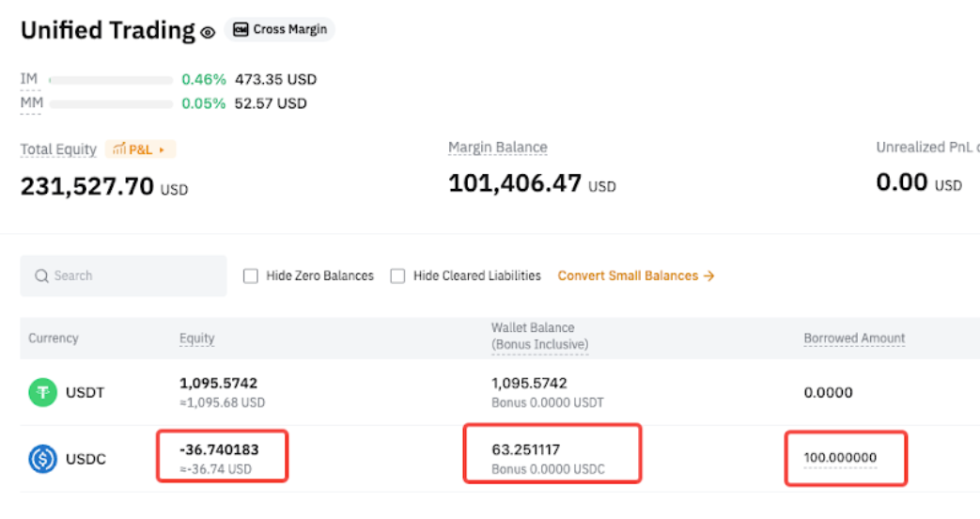This screenshot has height=519, width=980.
Task: Click the P&L chart icon
Action: coord(119,149)
